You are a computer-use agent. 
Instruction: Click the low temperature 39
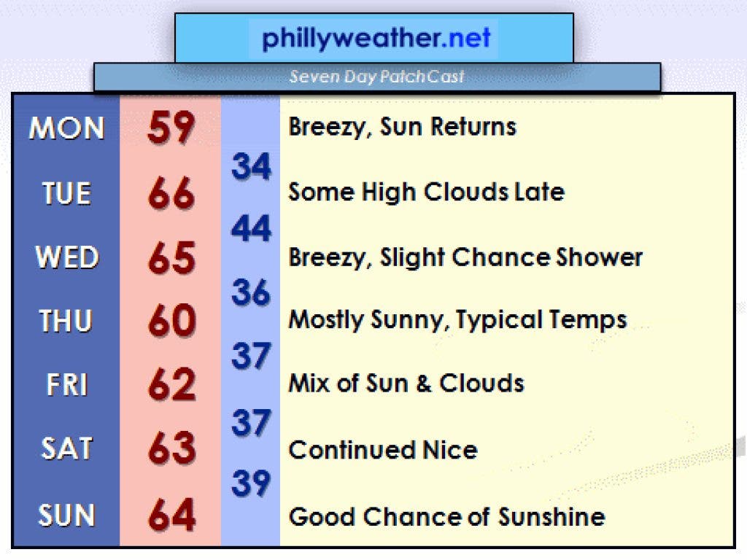pyautogui.click(x=251, y=483)
